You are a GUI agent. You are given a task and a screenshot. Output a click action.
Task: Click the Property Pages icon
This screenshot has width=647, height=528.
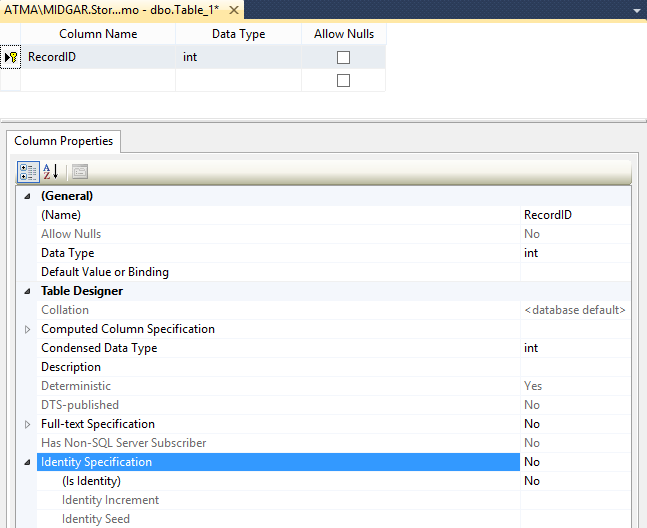coord(79,171)
